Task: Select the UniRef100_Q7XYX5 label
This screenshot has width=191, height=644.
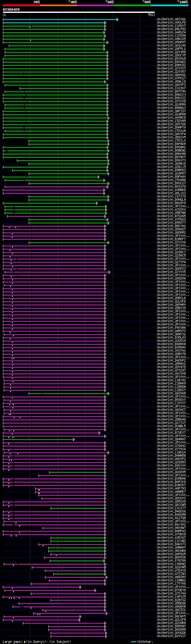Action: pyautogui.click(x=171, y=272)
